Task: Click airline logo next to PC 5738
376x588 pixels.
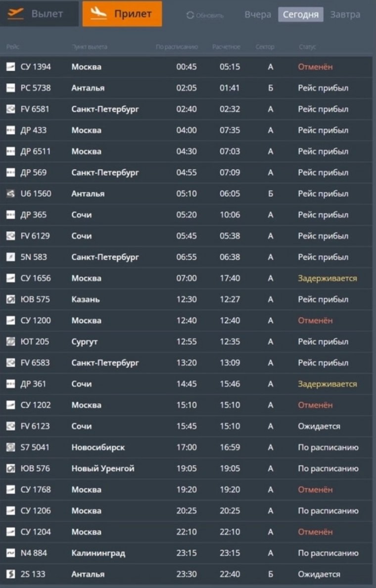Action: (x=10, y=88)
